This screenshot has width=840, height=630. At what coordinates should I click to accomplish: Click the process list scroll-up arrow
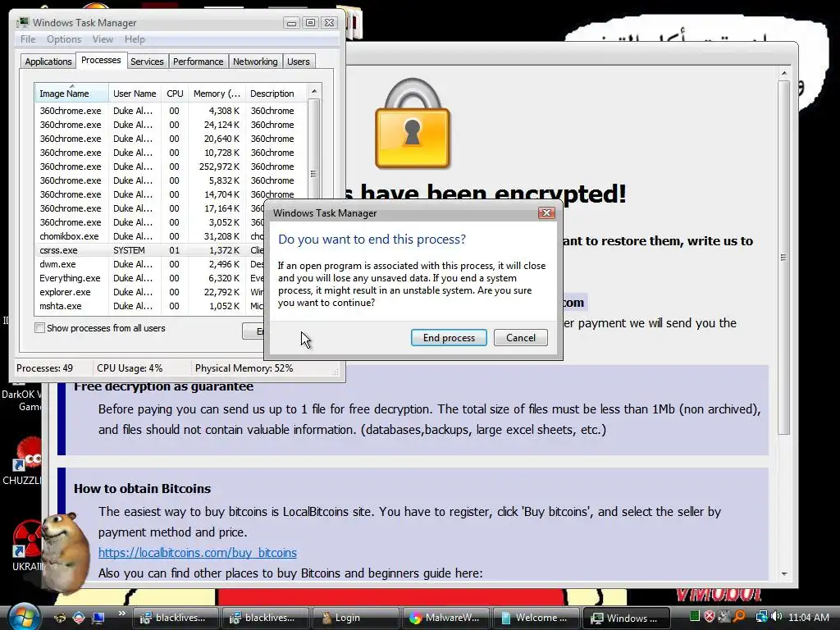pyautogui.click(x=314, y=92)
